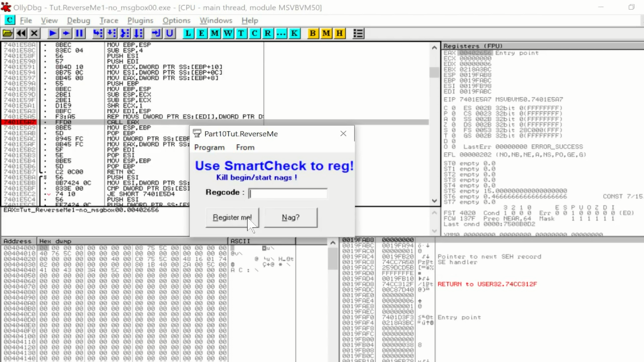The image size is (644, 362).
Task: Open the Trace menu
Action: pos(109,20)
